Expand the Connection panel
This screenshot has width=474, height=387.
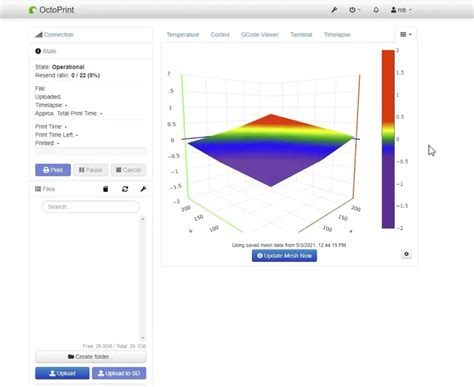[54, 35]
